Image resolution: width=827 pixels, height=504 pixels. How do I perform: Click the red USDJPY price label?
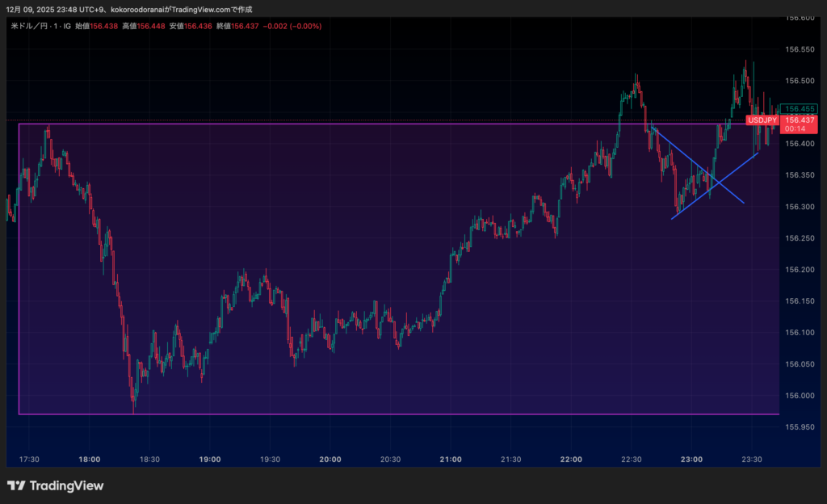(x=762, y=120)
